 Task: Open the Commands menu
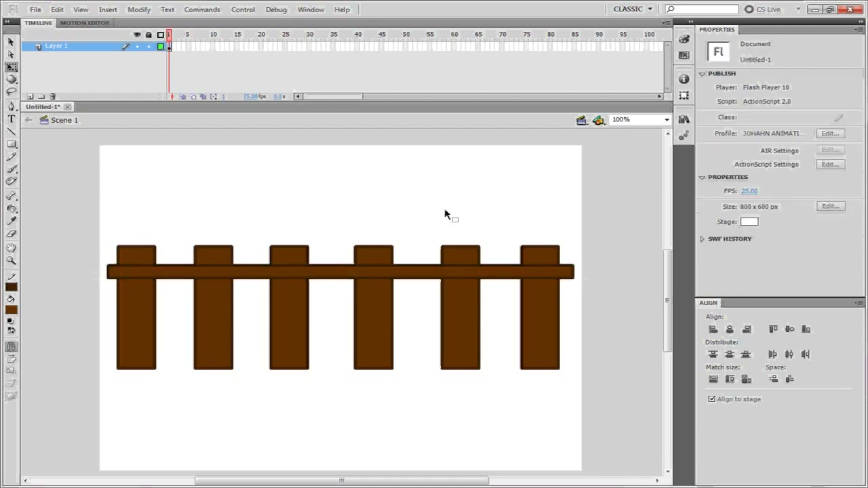(202, 9)
